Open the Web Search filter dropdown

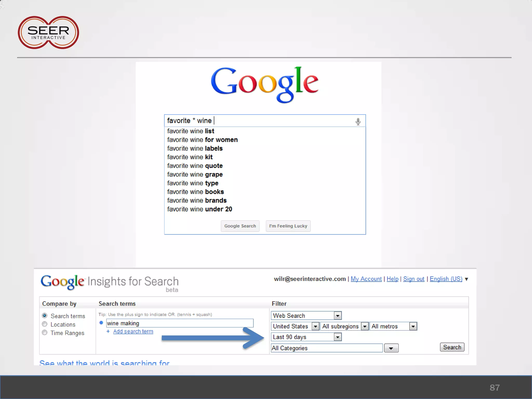coord(337,316)
